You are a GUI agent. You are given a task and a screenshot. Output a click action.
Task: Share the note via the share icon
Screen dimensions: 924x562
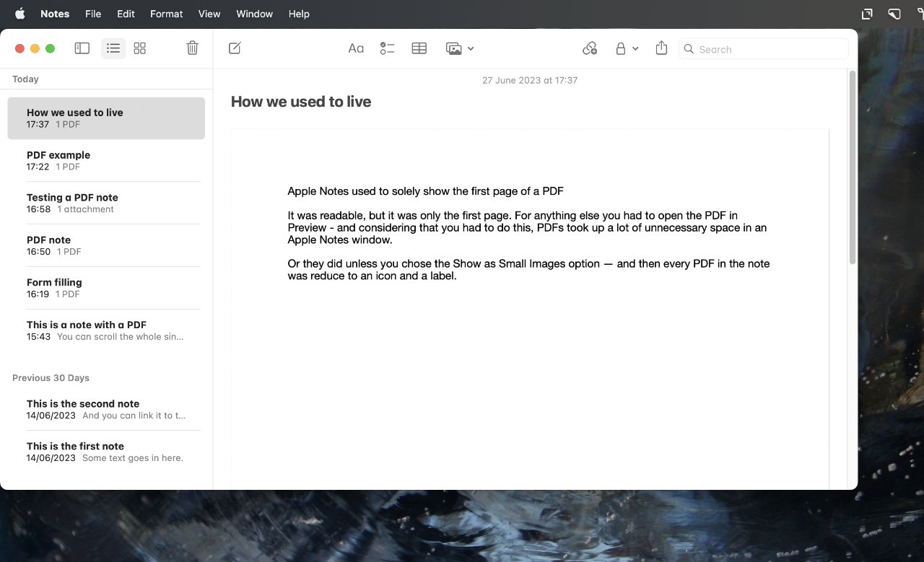pos(661,48)
